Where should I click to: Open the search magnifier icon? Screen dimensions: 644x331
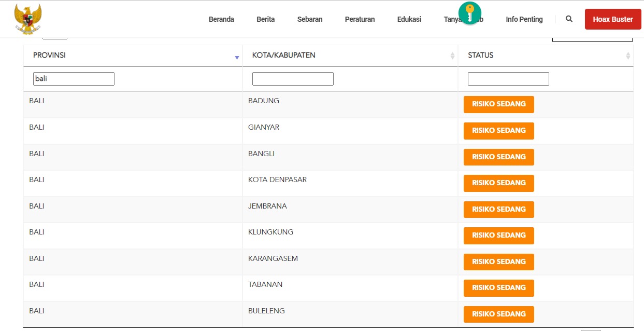coord(569,19)
